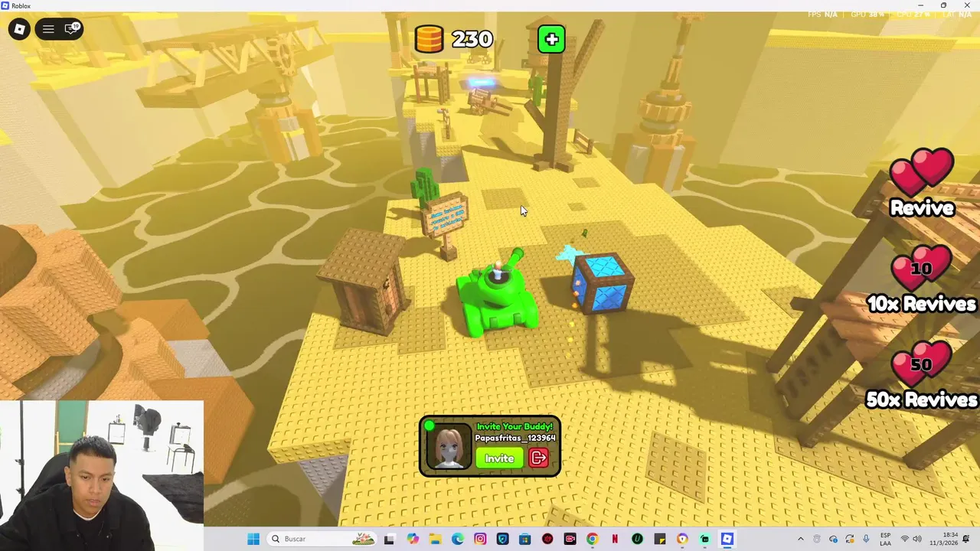Click the red exit arrow in invite panel
Image resolution: width=980 pixels, height=551 pixels.
[x=538, y=458]
